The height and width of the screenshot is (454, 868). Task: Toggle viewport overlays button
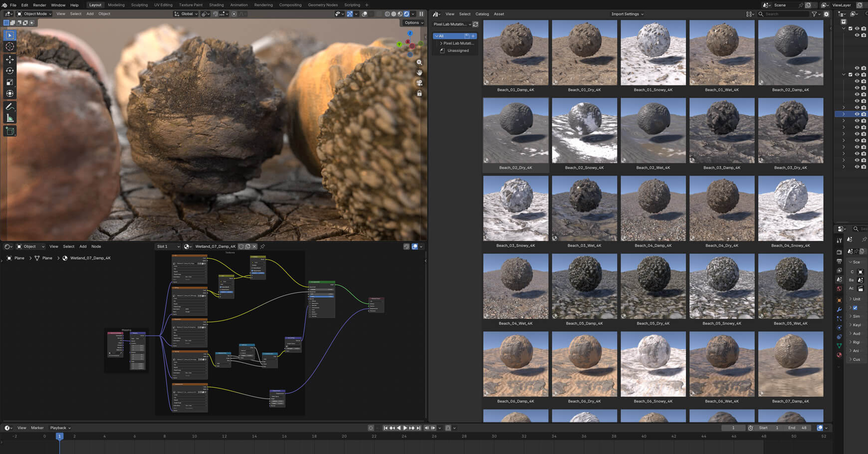(x=365, y=14)
